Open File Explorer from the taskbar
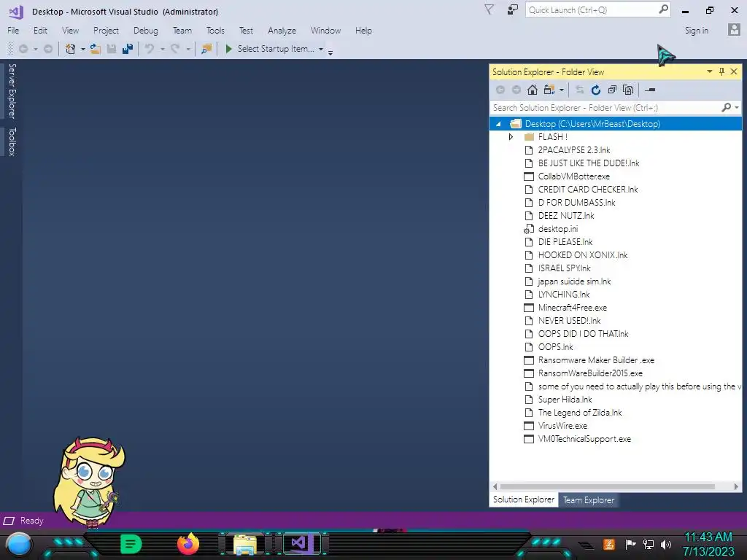The height and width of the screenshot is (560, 747). point(245,544)
